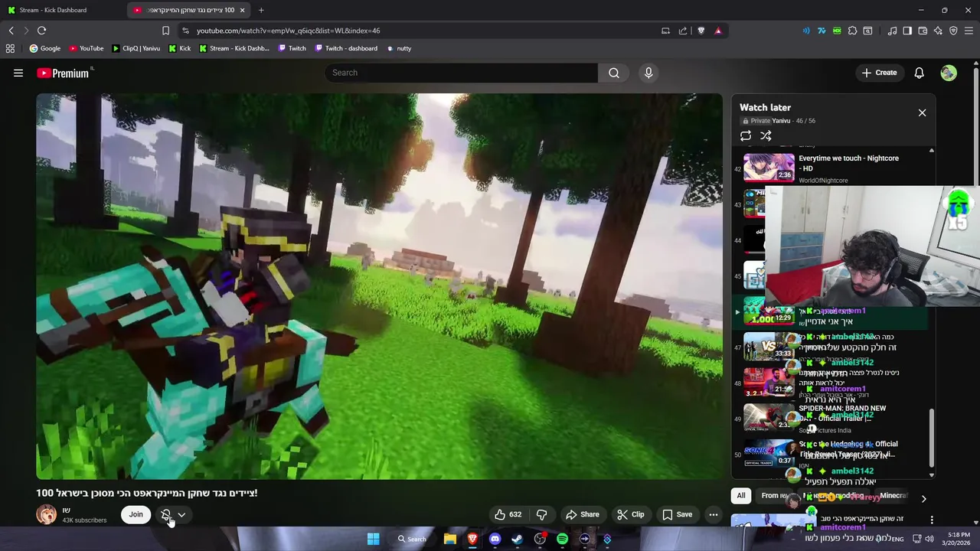Open options for the suggested video below chips

click(x=931, y=520)
